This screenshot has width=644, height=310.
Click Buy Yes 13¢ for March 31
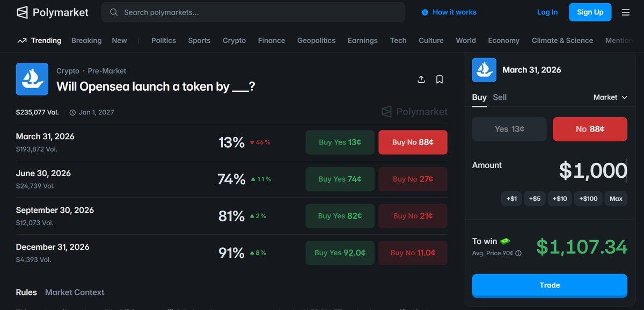point(340,142)
